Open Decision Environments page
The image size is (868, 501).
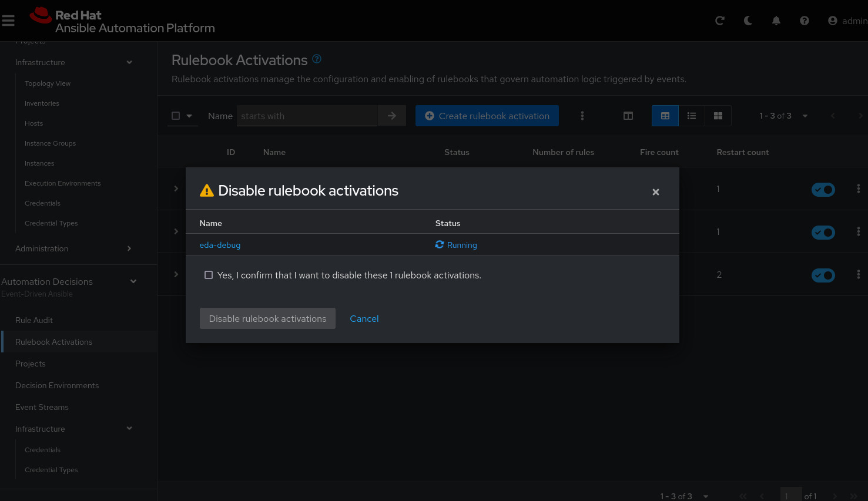[57, 385]
